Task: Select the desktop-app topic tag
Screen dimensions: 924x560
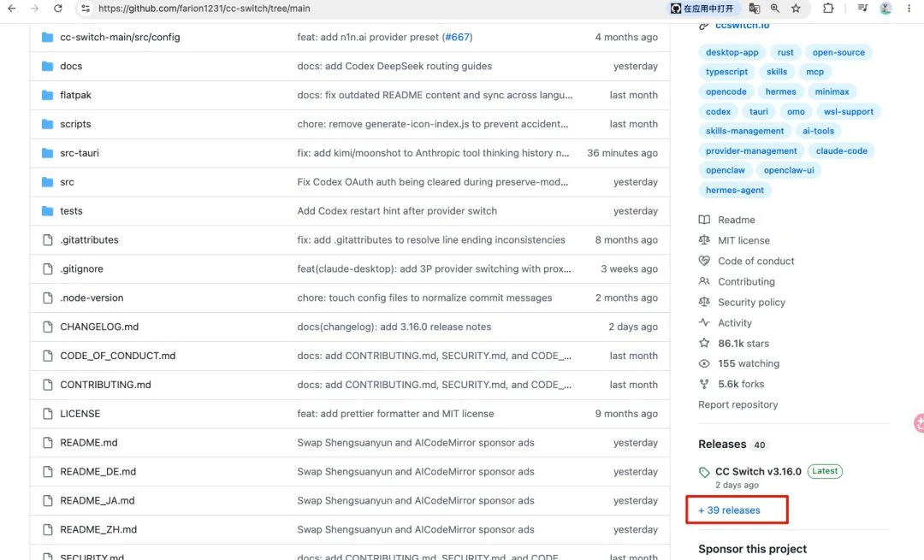Action: pyautogui.click(x=731, y=52)
